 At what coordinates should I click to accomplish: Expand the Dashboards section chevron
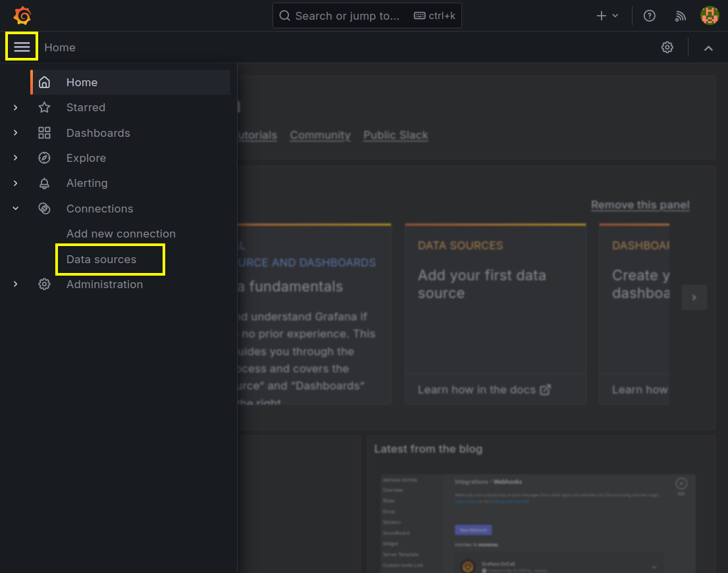16,133
